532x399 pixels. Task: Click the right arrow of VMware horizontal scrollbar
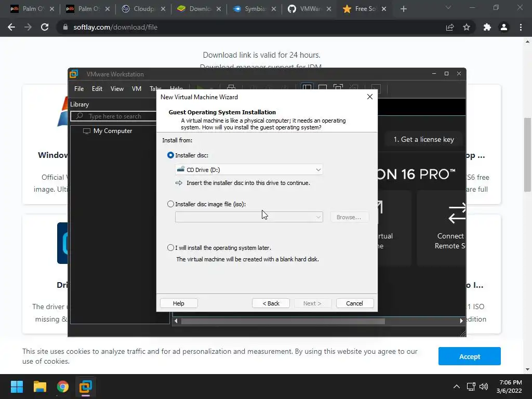pyautogui.click(x=461, y=321)
